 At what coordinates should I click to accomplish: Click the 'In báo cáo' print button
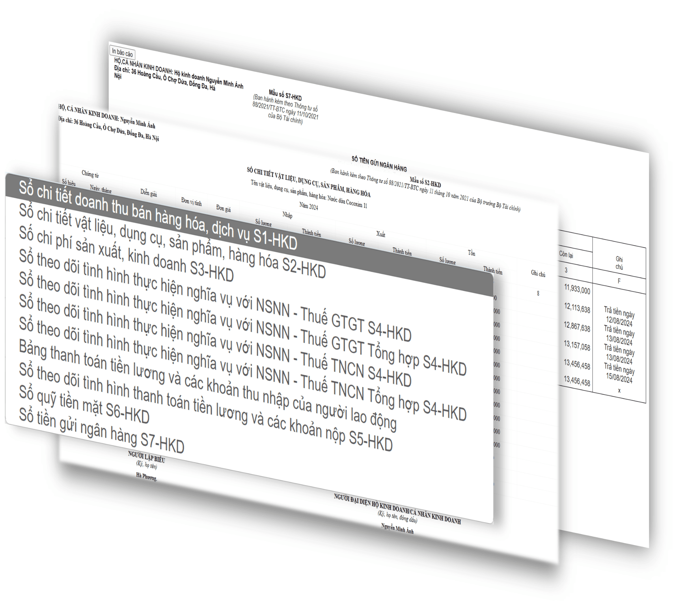pyautogui.click(x=123, y=53)
